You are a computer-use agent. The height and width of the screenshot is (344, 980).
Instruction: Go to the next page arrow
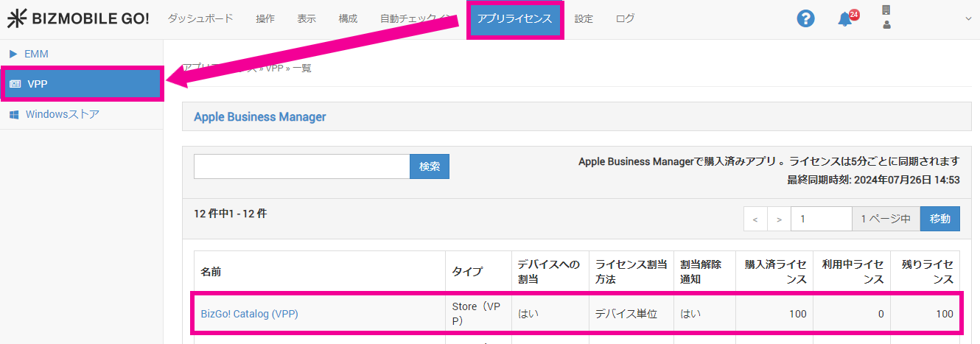pos(778,219)
